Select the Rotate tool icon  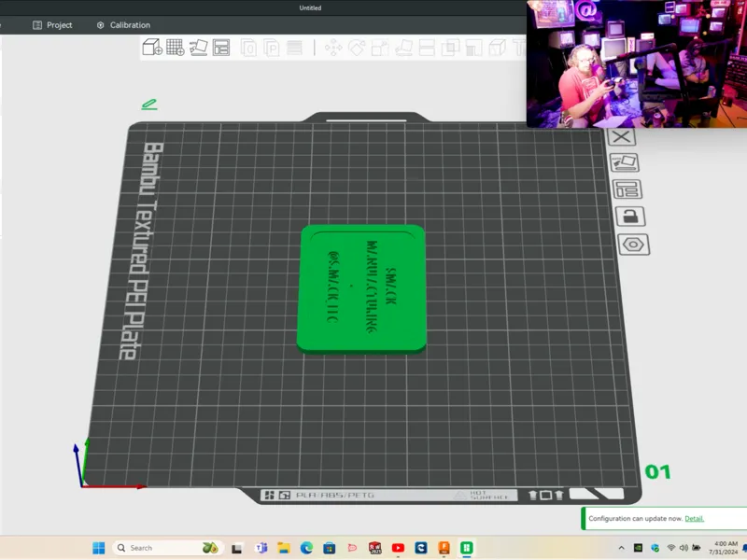(x=357, y=48)
